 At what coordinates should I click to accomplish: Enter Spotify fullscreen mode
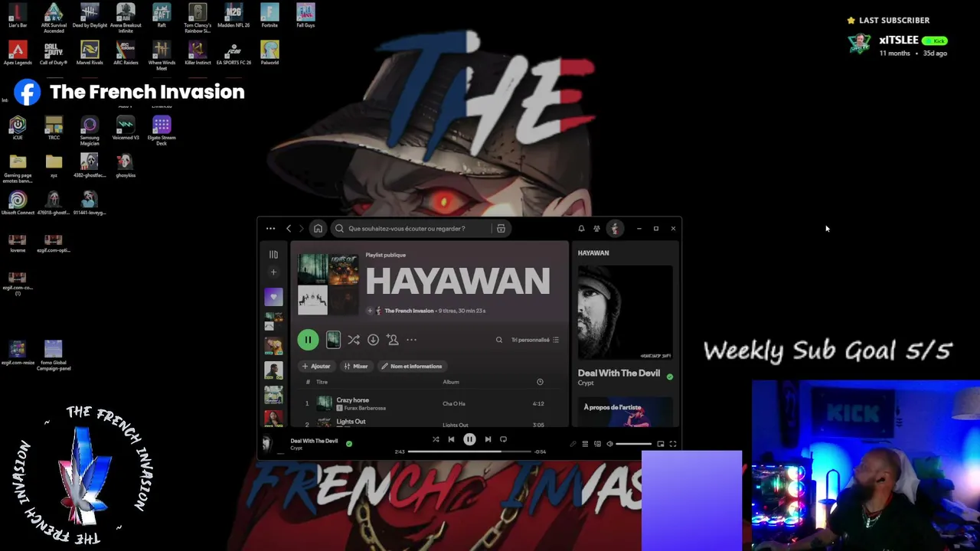[x=673, y=444]
